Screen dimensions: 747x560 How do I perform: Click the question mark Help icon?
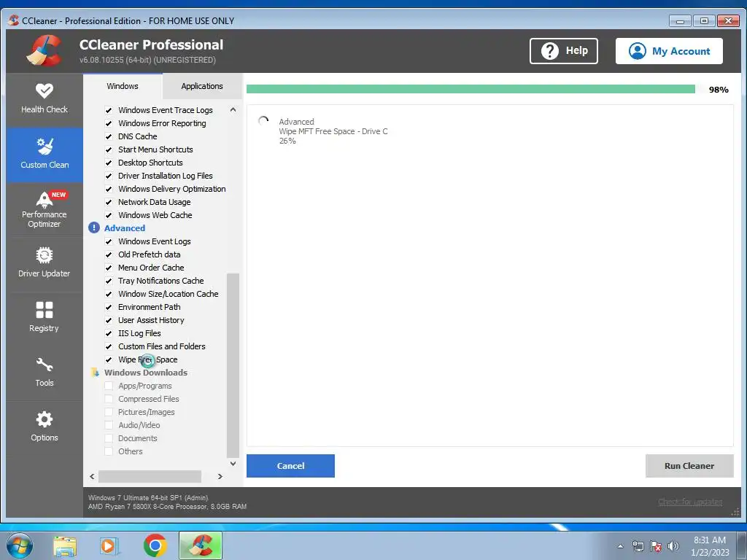click(x=550, y=50)
